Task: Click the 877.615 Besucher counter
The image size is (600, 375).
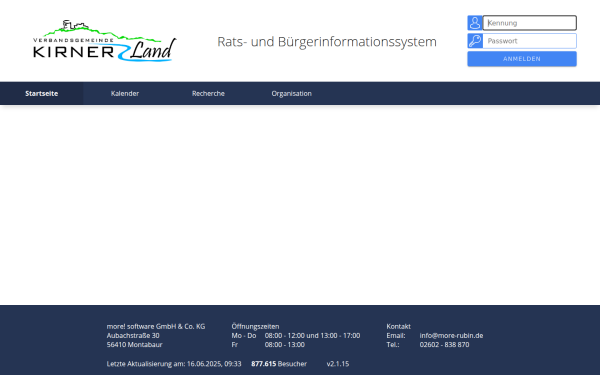Action: pos(279,364)
